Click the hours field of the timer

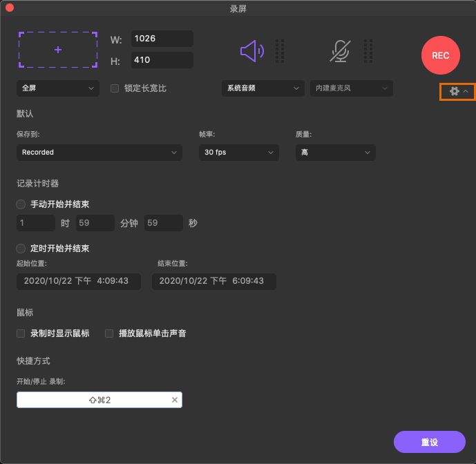click(36, 223)
